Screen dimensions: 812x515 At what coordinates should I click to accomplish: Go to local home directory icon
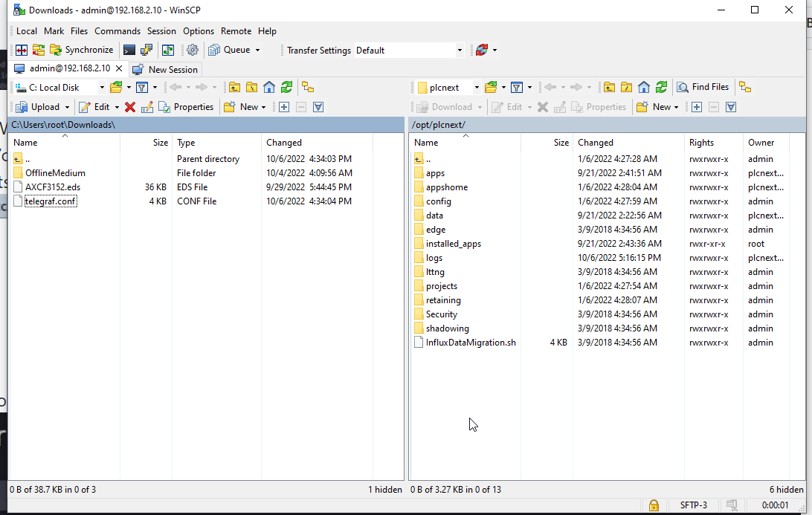click(x=268, y=88)
